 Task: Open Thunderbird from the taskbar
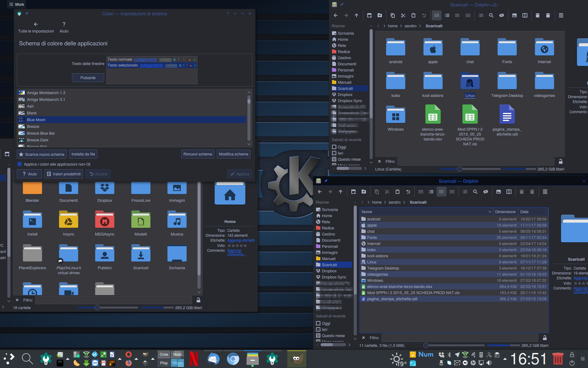213,359
